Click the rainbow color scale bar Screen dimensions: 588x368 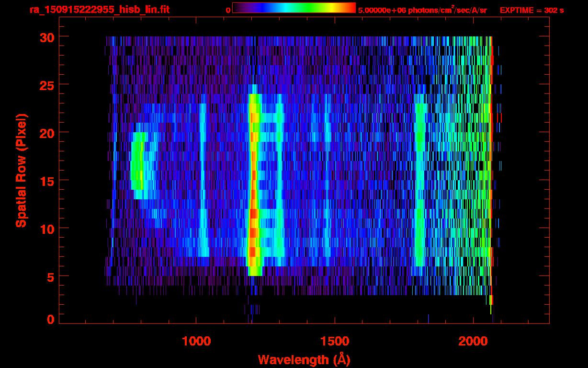294,8
